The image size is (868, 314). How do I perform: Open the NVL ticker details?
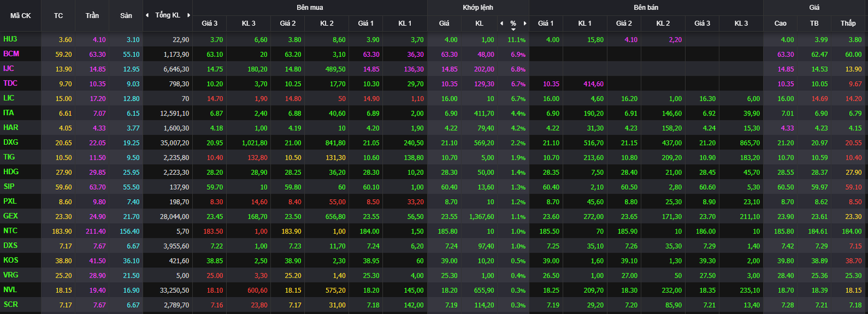[x=11, y=290]
